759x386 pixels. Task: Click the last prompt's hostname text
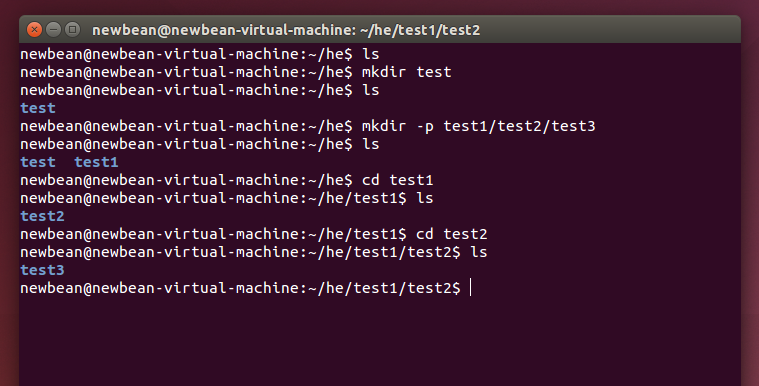click(x=195, y=288)
